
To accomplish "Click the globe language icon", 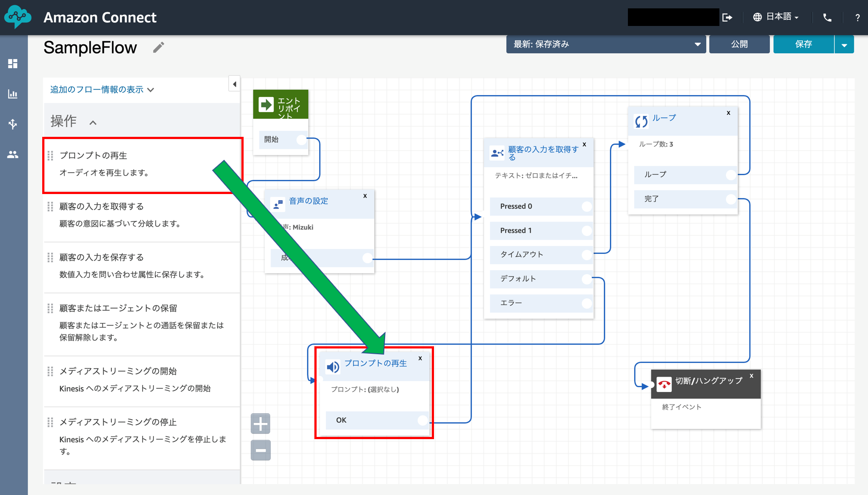I will [x=757, y=17].
